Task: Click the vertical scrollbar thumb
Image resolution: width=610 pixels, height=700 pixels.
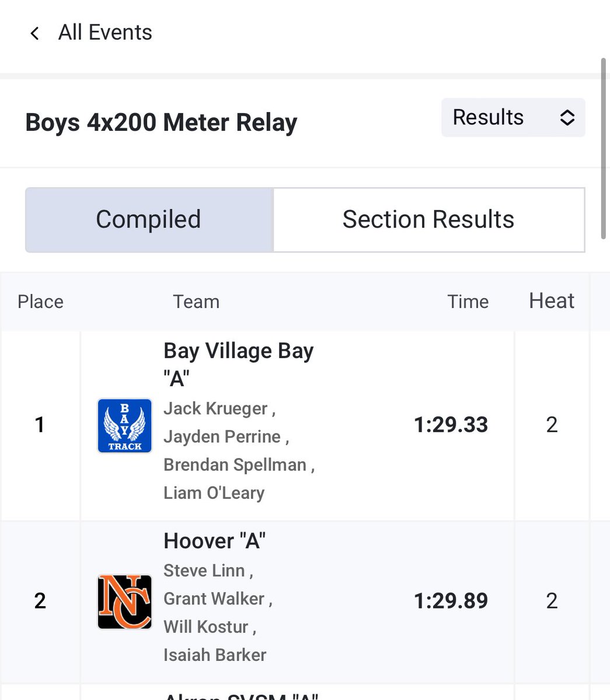Action: click(x=604, y=148)
